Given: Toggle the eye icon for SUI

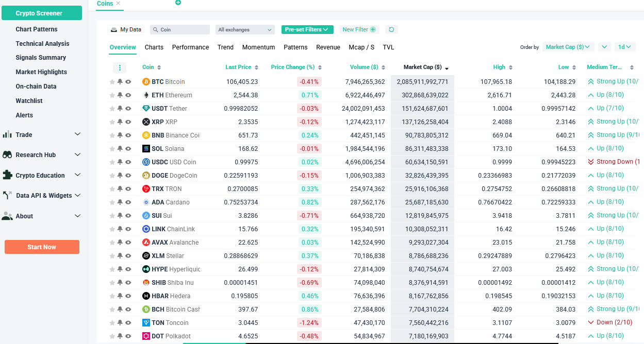Looking at the screenshot, I should tap(128, 216).
